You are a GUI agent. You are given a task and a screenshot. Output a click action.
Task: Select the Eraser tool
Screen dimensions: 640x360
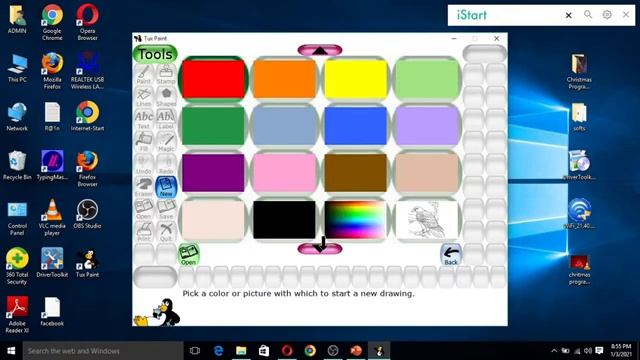144,187
